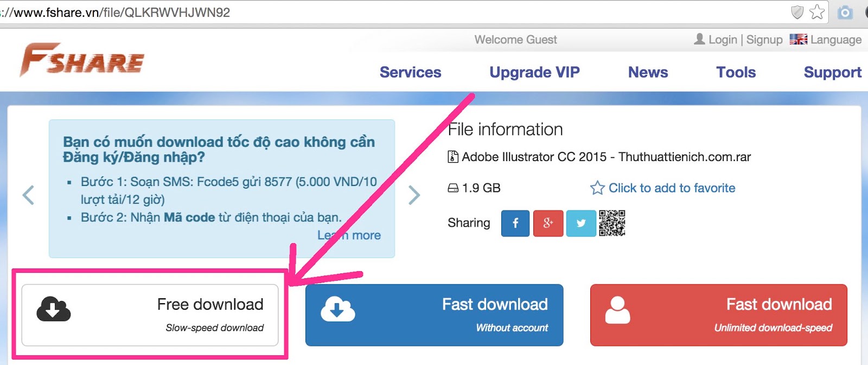Click the 'Welcome Guest' text
The width and height of the screenshot is (868, 365).
pyautogui.click(x=515, y=40)
